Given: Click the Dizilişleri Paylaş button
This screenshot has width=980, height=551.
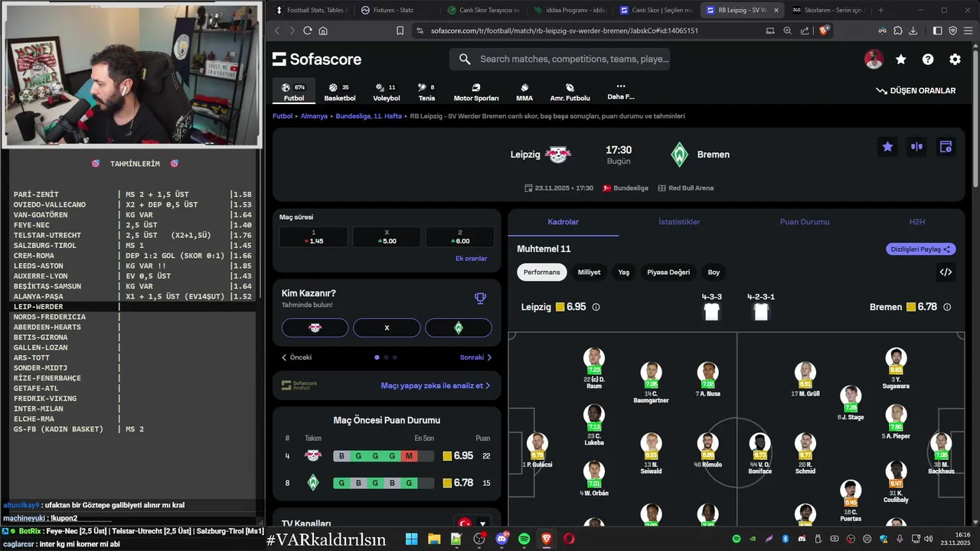Looking at the screenshot, I should (x=921, y=249).
